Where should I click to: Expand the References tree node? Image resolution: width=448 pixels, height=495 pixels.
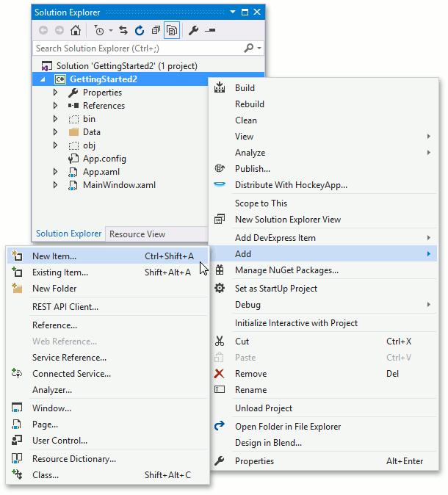pyautogui.click(x=55, y=106)
